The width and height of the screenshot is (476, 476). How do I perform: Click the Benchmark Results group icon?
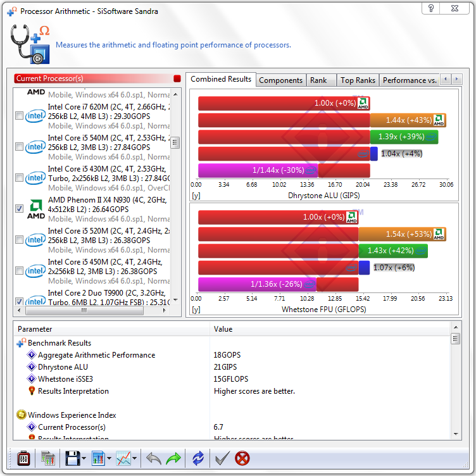pyautogui.click(x=22, y=342)
